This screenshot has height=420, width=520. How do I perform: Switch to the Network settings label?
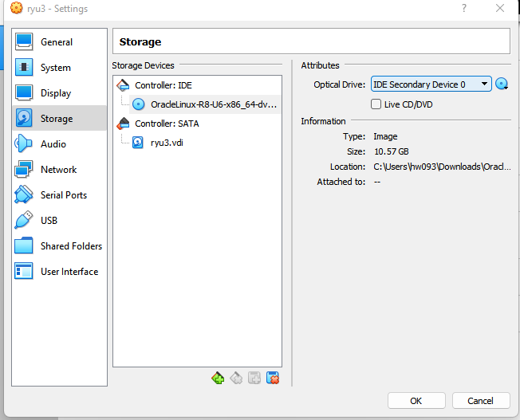59,170
